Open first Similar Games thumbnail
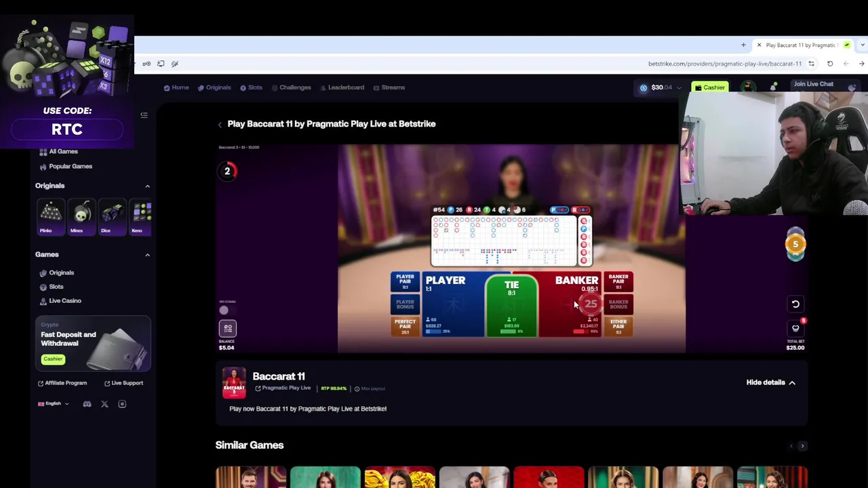The height and width of the screenshot is (488, 868). (251, 477)
